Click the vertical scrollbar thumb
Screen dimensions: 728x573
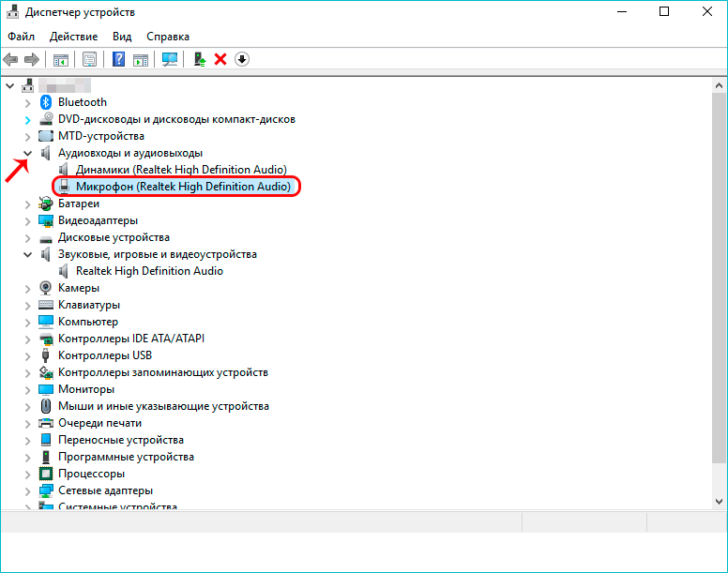pos(719,278)
